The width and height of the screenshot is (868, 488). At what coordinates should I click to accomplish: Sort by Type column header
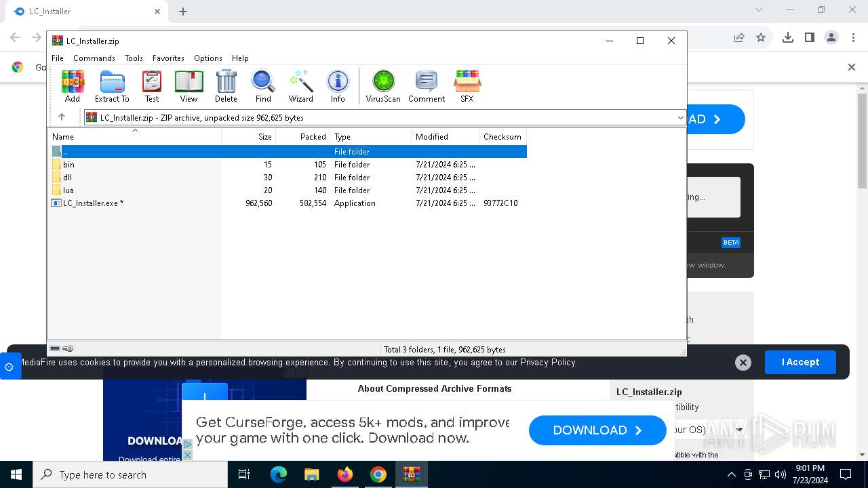tap(371, 136)
